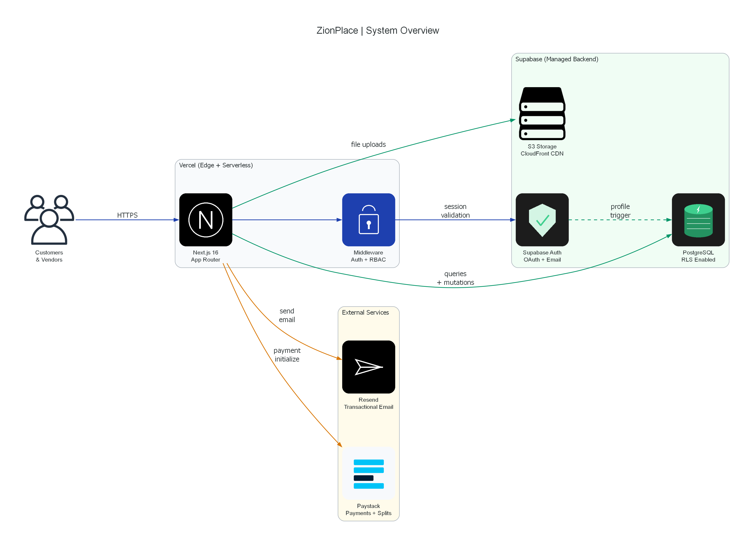Click the payment initialize edge label
756x548 pixels.
287,355
